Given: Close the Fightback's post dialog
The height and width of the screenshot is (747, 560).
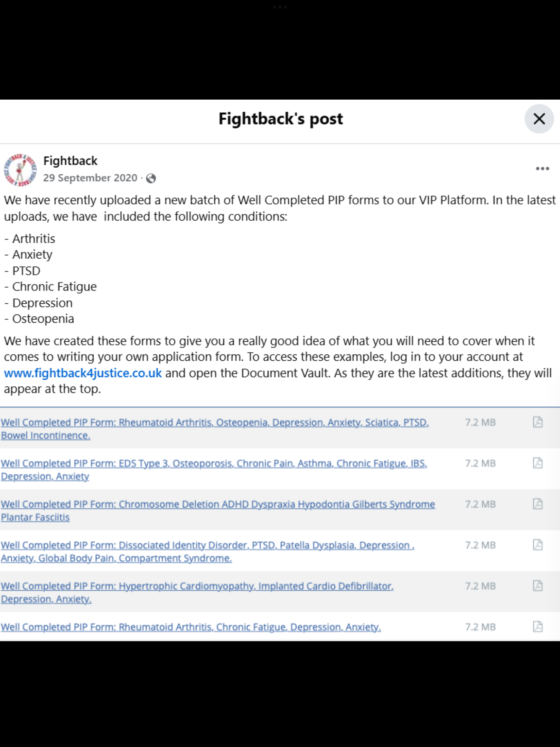Looking at the screenshot, I should (539, 119).
